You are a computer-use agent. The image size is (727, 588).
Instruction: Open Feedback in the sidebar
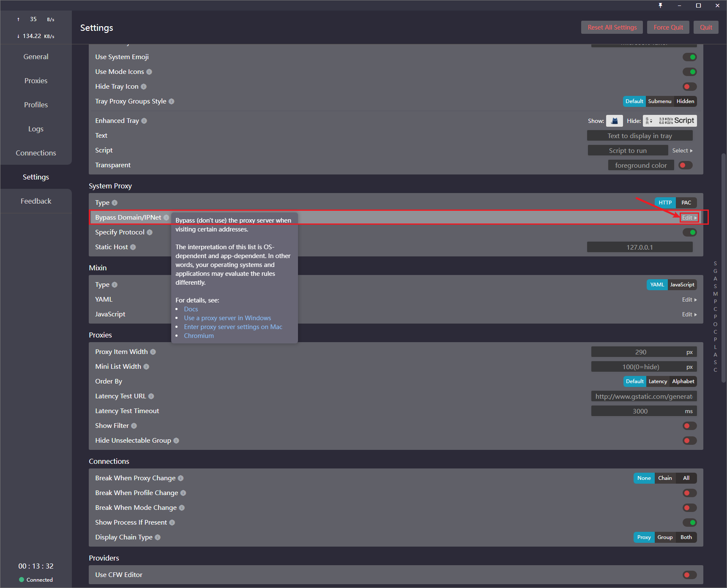click(36, 201)
